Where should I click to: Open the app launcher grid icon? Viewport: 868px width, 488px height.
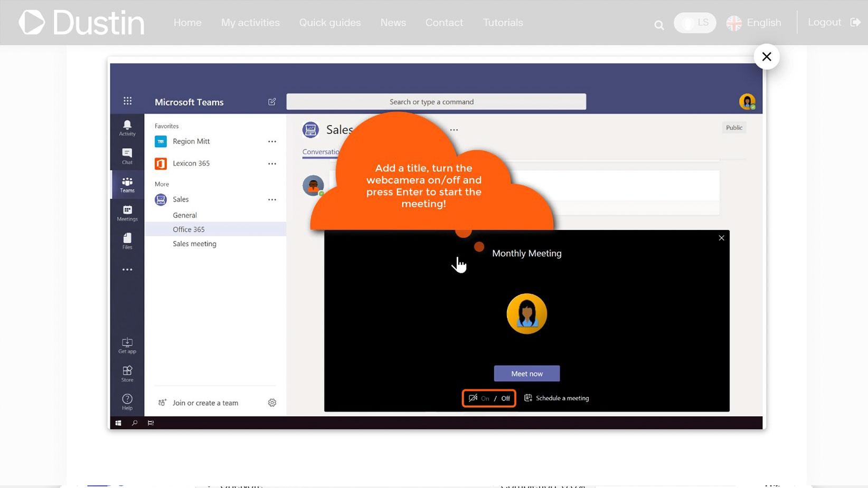[x=128, y=101]
